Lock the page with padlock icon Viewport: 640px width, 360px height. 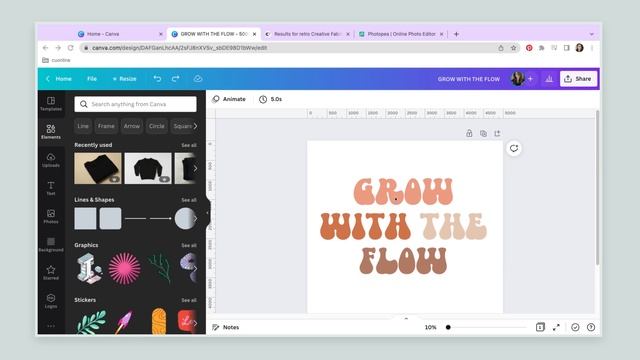coord(469,133)
